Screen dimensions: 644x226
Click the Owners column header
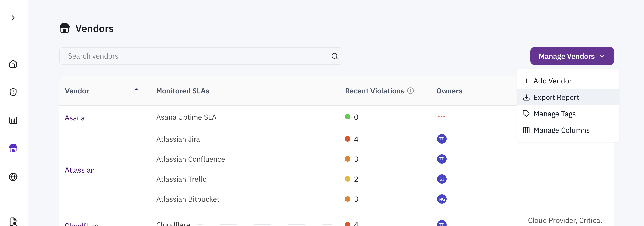coord(449,91)
